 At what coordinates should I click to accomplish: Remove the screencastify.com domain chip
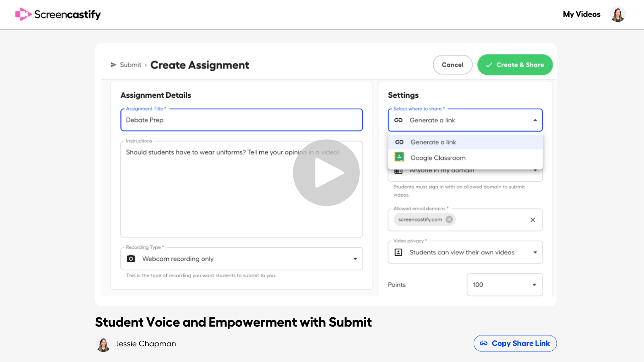[x=449, y=220]
